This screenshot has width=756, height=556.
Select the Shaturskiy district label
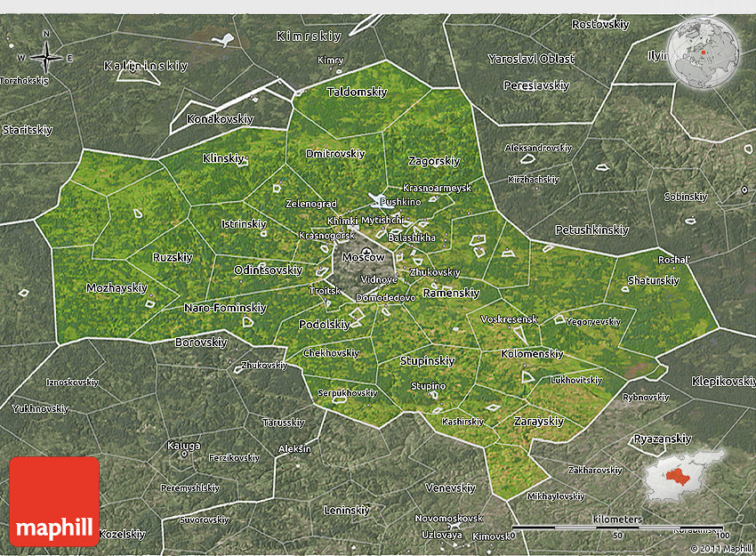pyautogui.click(x=653, y=280)
